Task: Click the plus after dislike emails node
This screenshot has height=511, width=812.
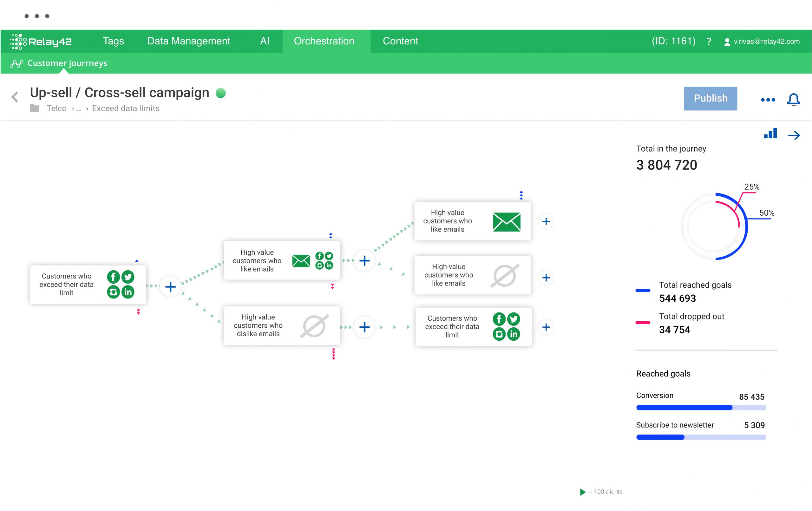Action: click(x=364, y=327)
